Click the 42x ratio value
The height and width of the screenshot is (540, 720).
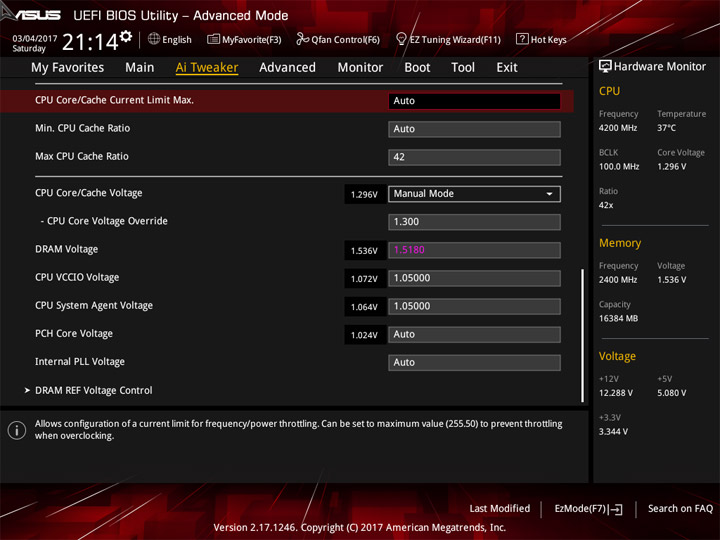coord(606,205)
